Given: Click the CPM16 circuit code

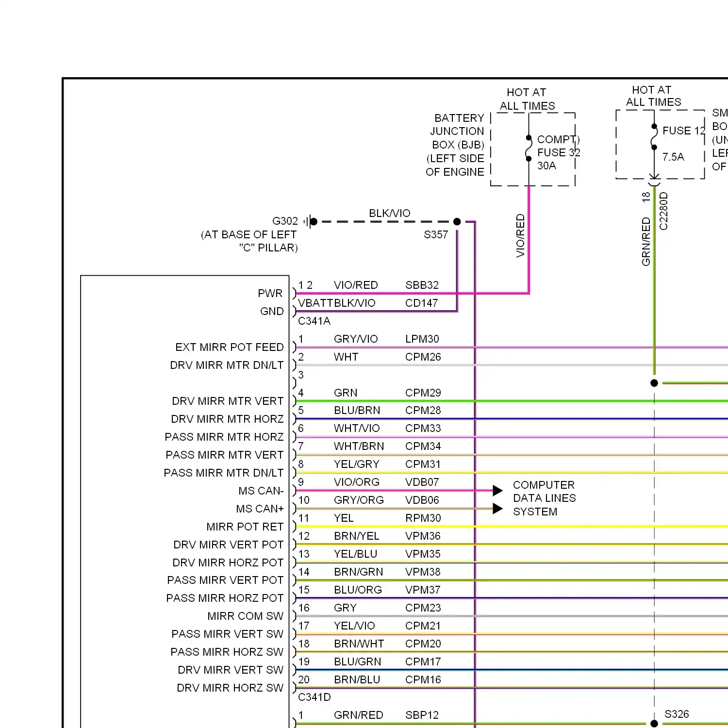Looking at the screenshot, I should [x=423, y=679].
